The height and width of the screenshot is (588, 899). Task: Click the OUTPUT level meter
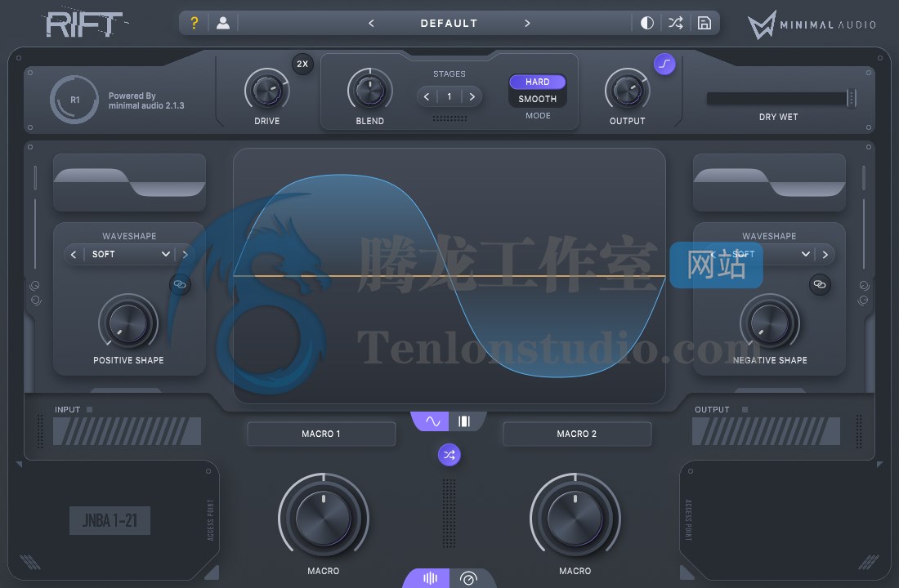[x=766, y=431]
